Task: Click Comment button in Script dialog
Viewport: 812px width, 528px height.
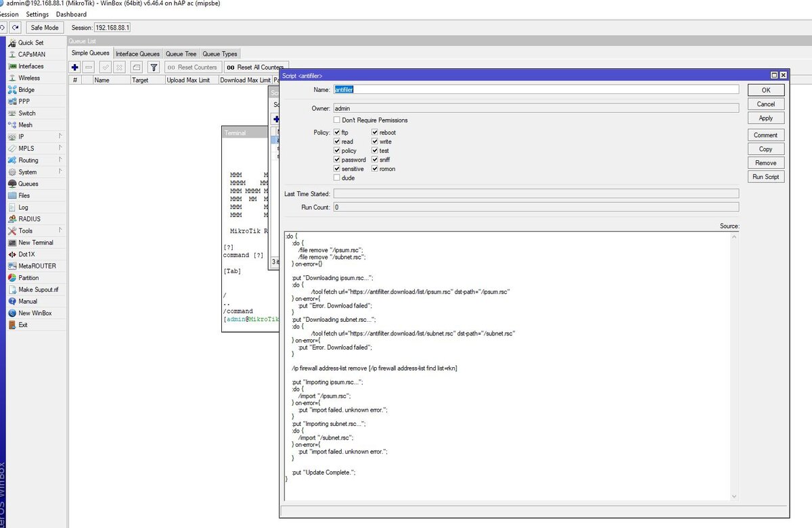Action: pyautogui.click(x=766, y=135)
